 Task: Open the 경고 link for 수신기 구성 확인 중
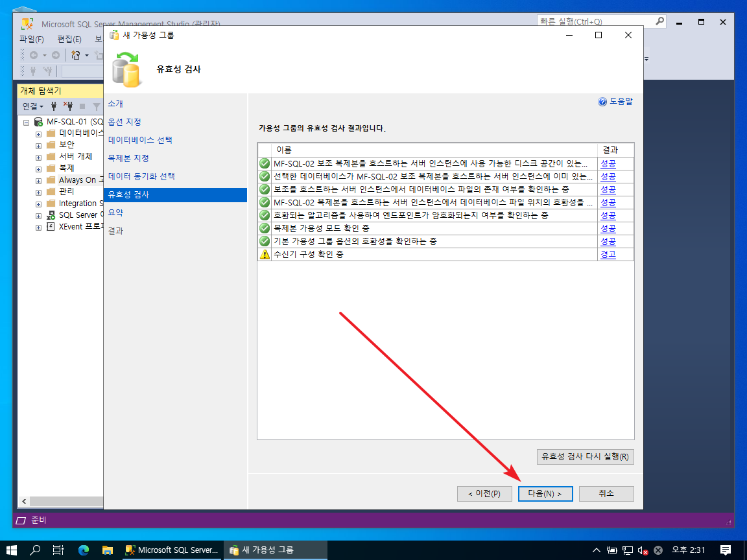(608, 254)
